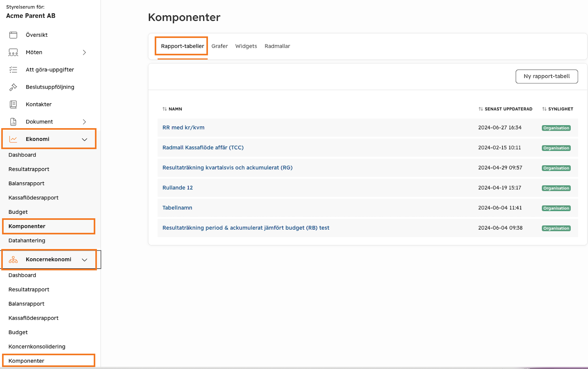Screen dimensions: 588x369
Task: Expand the Möten submenu chevron
Action: [x=84, y=52]
